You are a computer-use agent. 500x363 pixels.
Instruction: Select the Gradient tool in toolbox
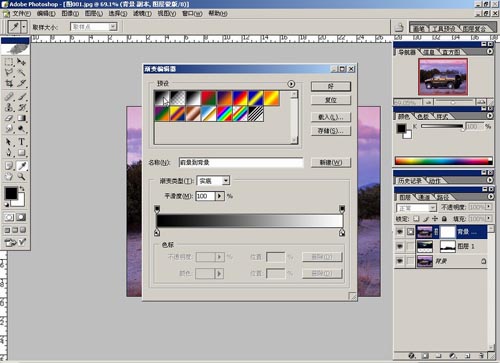pos(22,118)
